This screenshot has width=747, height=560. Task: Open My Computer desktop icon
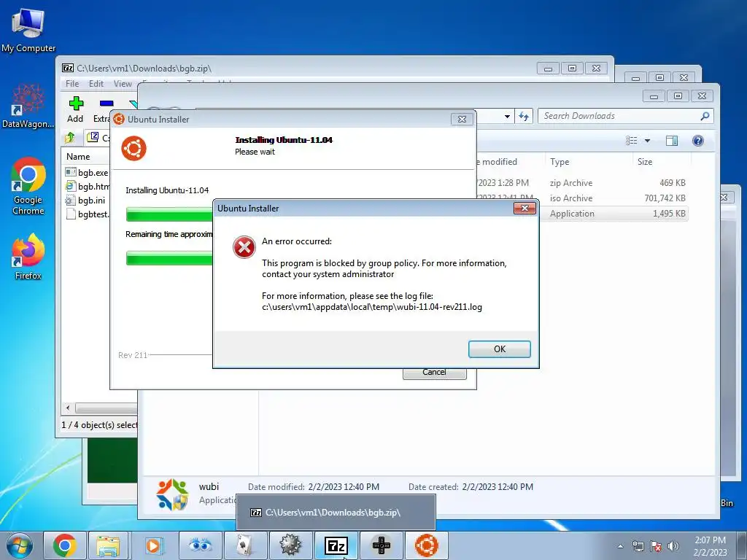[x=28, y=30]
